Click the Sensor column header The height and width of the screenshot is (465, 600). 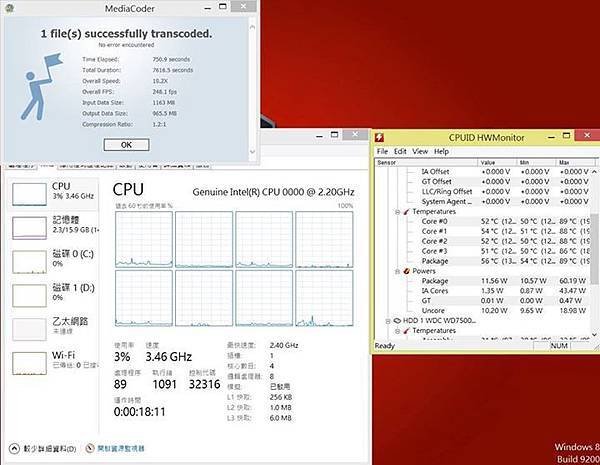[427, 163]
